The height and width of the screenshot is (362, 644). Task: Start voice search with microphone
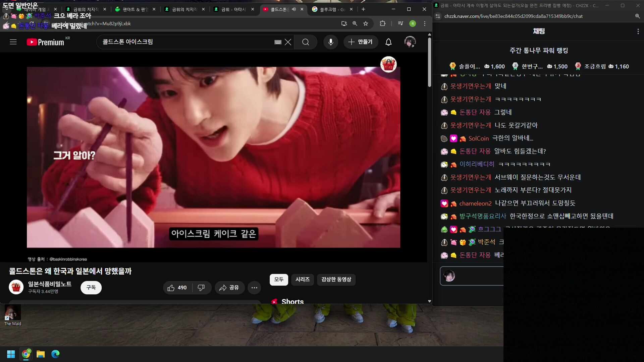pyautogui.click(x=331, y=42)
